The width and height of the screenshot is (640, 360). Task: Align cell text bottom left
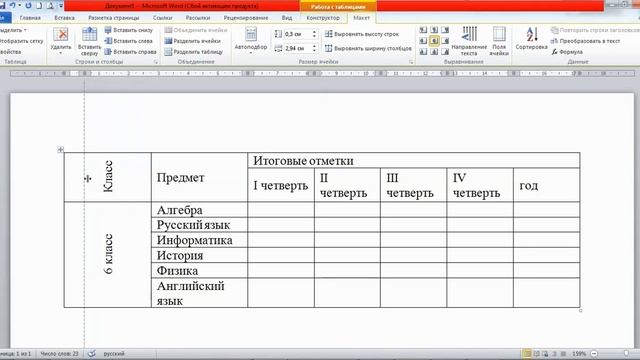point(423,52)
